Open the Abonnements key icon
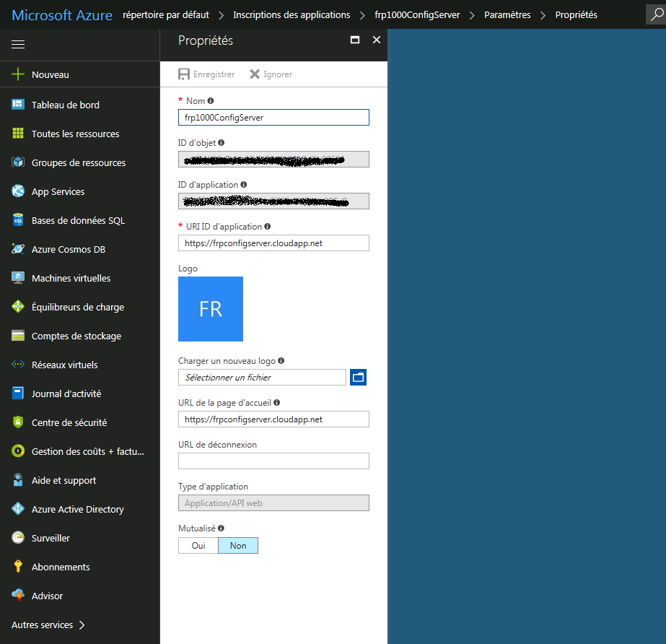666x644 pixels. 18,567
